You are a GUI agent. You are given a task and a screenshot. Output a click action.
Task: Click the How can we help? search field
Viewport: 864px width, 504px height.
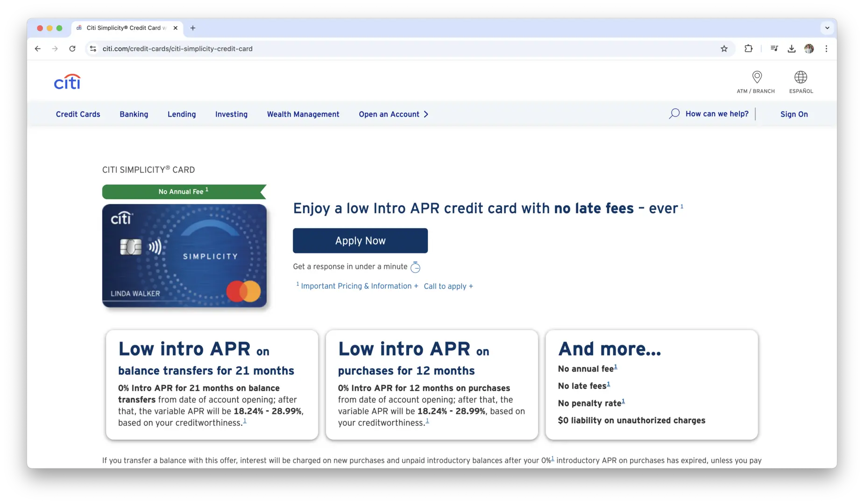tap(717, 114)
